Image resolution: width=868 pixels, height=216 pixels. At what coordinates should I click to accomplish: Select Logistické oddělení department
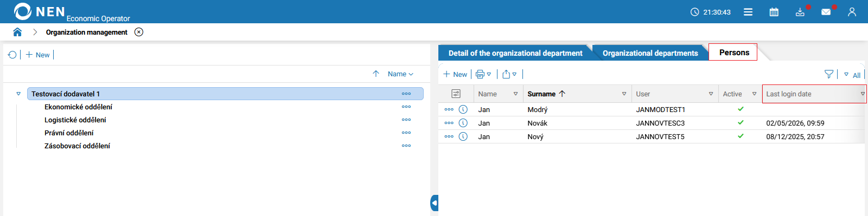click(75, 120)
